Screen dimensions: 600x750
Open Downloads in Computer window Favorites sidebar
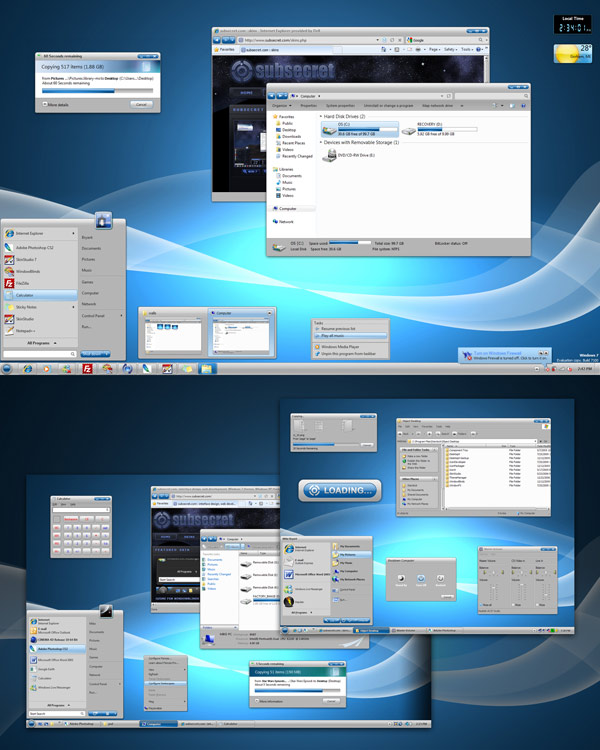[x=291, y=136]
